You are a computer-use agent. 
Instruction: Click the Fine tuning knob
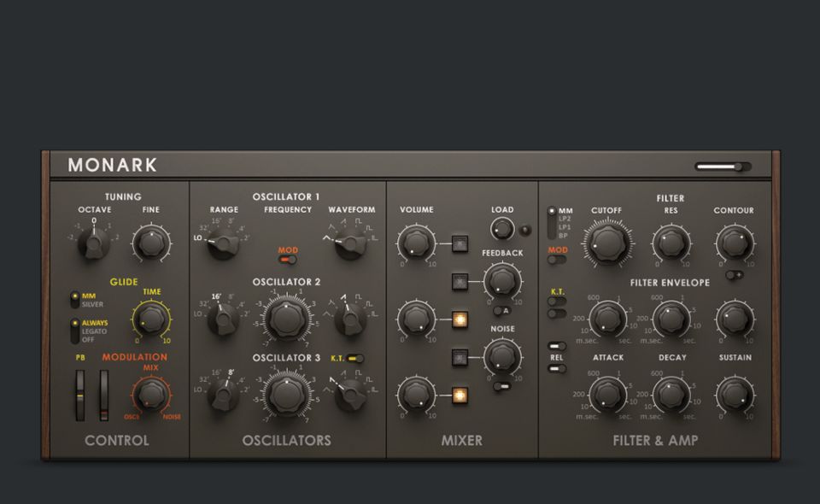(150, 243)
